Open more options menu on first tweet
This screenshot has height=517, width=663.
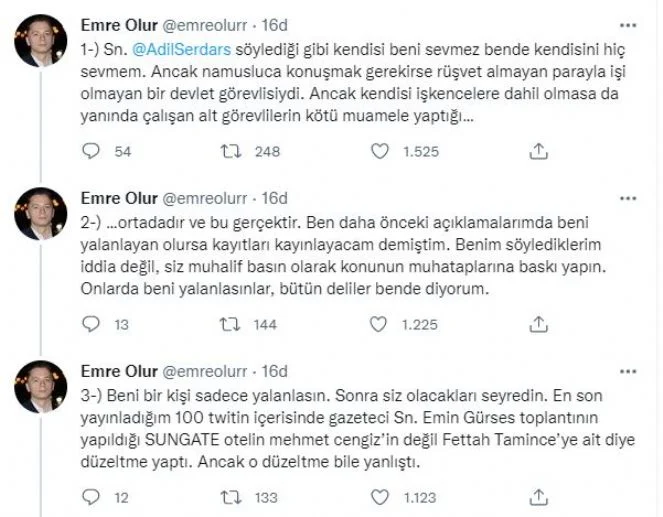click(628, 25)
